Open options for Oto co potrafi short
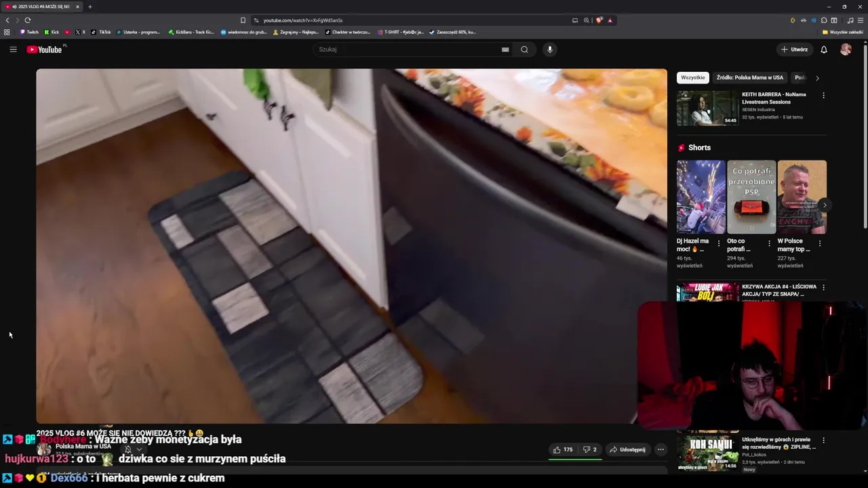This screenshot has height=488, width=868. pos(769,243)
